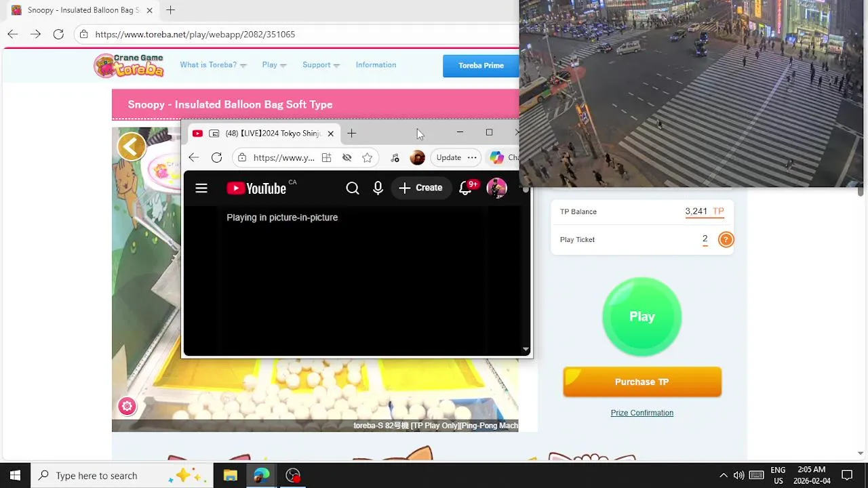Select the Snoopy Insulated Balloon Bag tab
Image resolution: width=868 pixels, height=488 pixels.
tap(81, 10)
